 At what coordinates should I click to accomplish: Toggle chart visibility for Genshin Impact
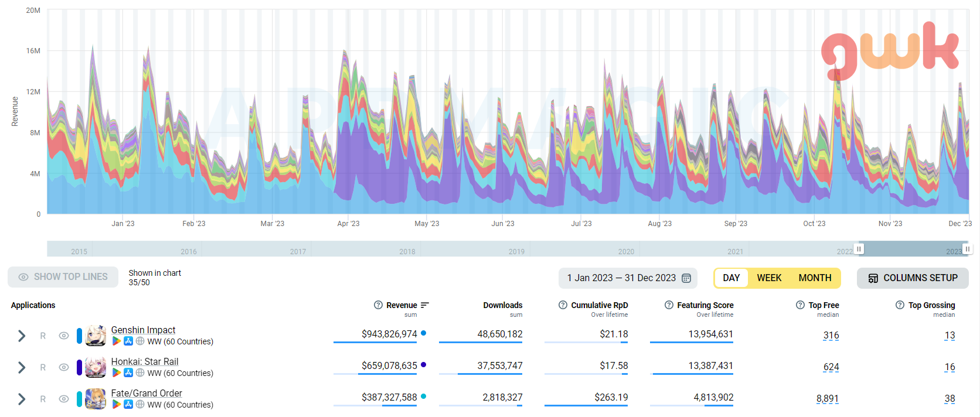coord(64,336)
